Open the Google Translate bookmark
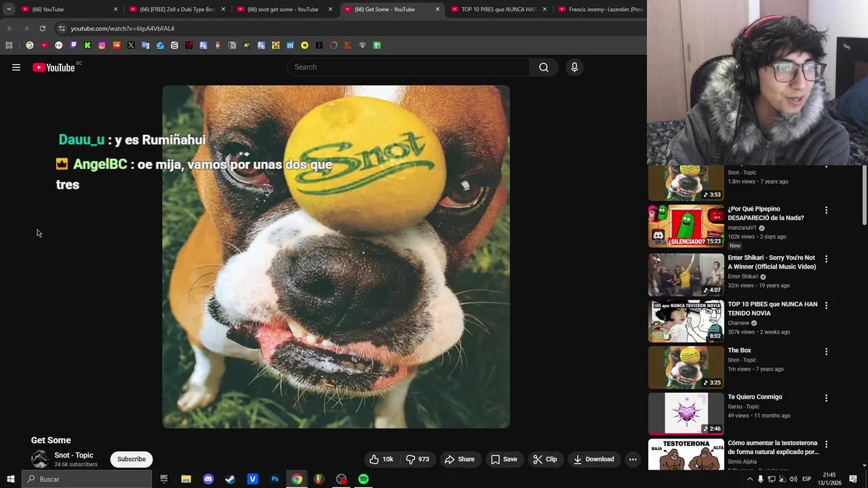 145,45
